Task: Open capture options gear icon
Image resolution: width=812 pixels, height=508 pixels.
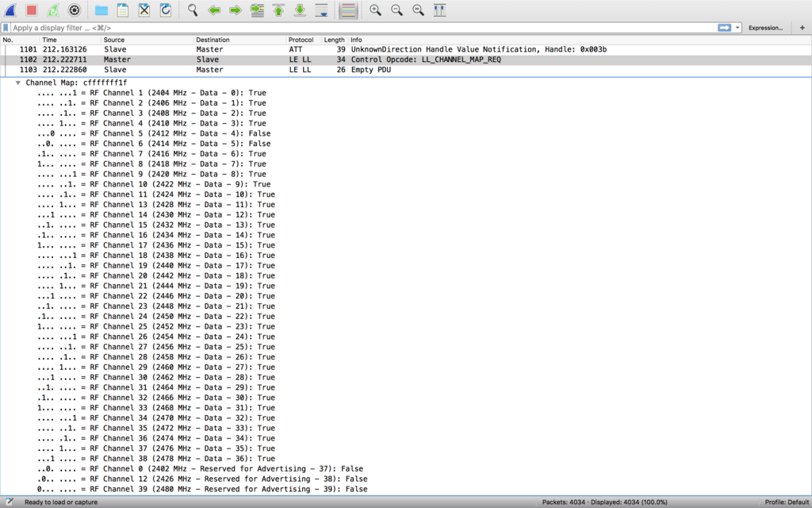Action: 75,10
